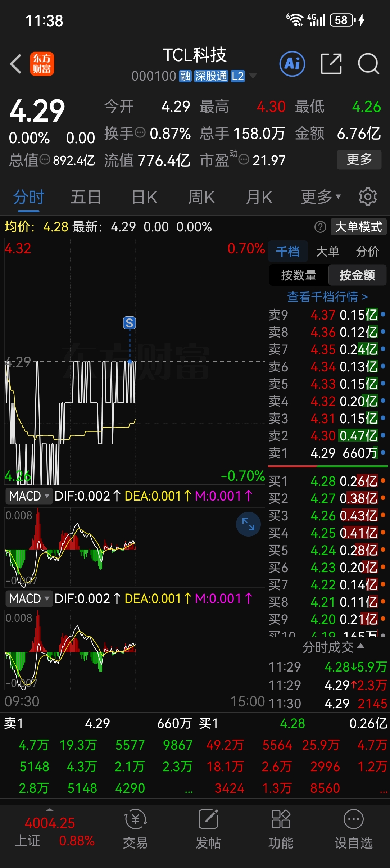The image size is (390, 868).
Task: Tap info icon next to 换手
Action: tap(140, 132)
